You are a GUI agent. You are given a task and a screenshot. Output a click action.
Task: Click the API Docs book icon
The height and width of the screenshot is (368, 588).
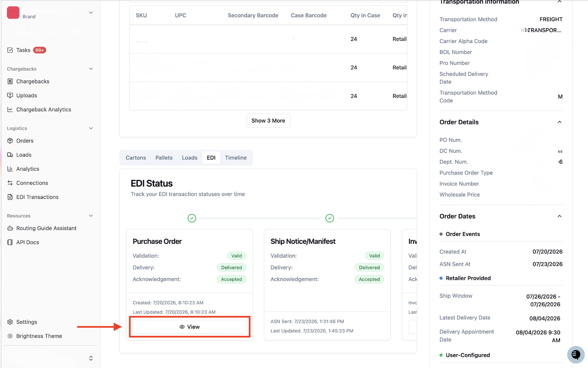point(10,242)
